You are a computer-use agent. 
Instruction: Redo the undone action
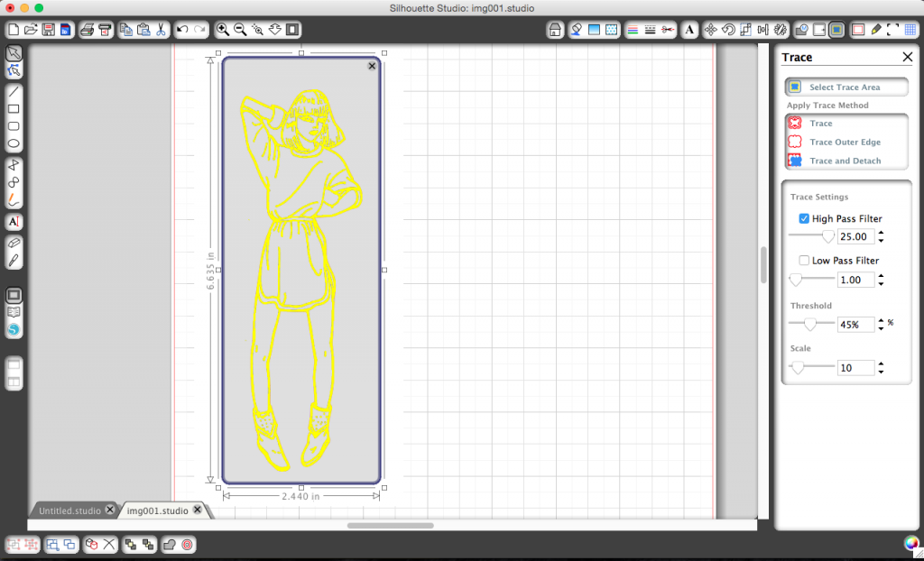point(199,30)
